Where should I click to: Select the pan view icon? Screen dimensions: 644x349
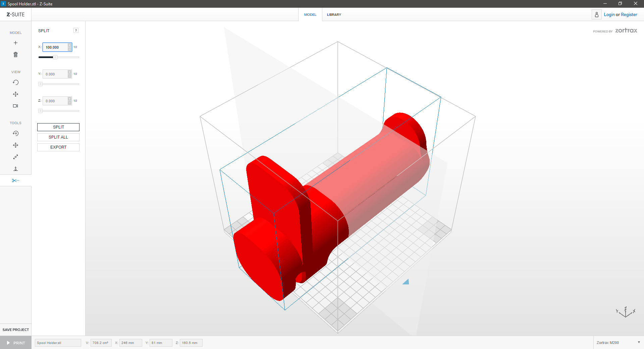point(15,94)
